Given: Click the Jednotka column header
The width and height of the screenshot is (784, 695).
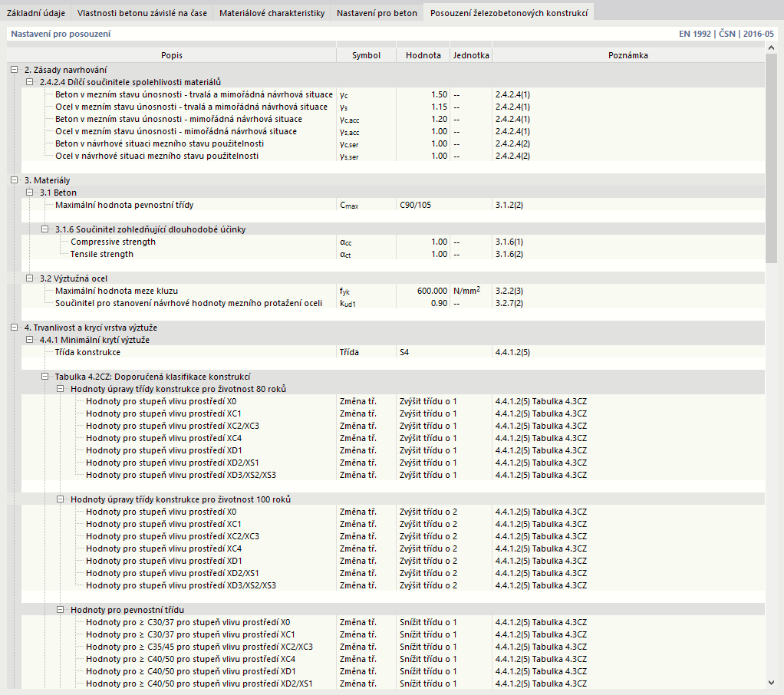Looking at the screenshot, I should click(x=471, y=55).
